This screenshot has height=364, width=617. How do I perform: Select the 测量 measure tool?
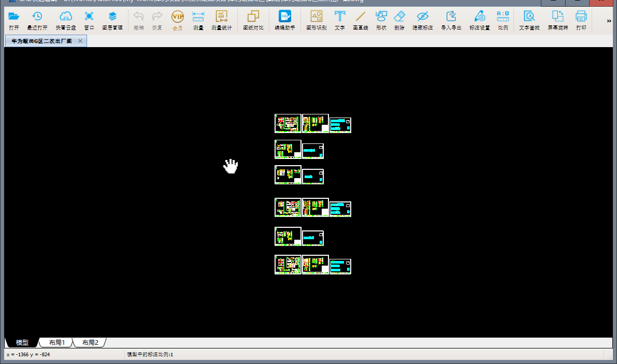point(198,20)
